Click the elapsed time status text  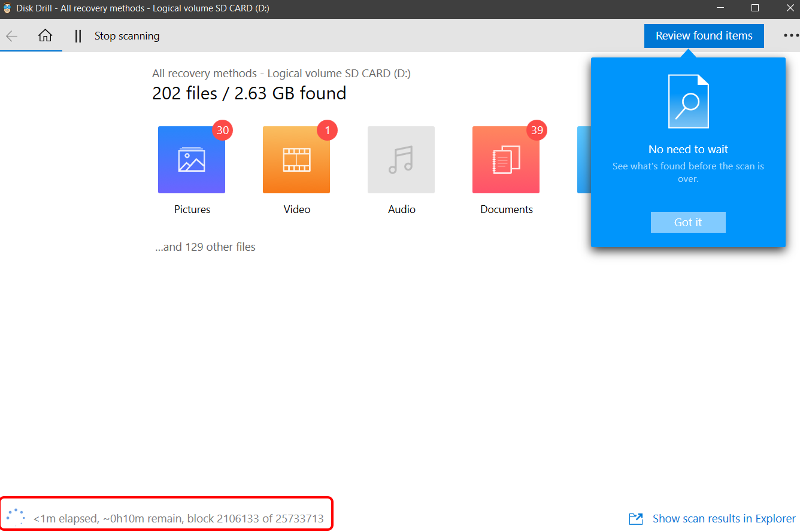[x=178, y=519]
